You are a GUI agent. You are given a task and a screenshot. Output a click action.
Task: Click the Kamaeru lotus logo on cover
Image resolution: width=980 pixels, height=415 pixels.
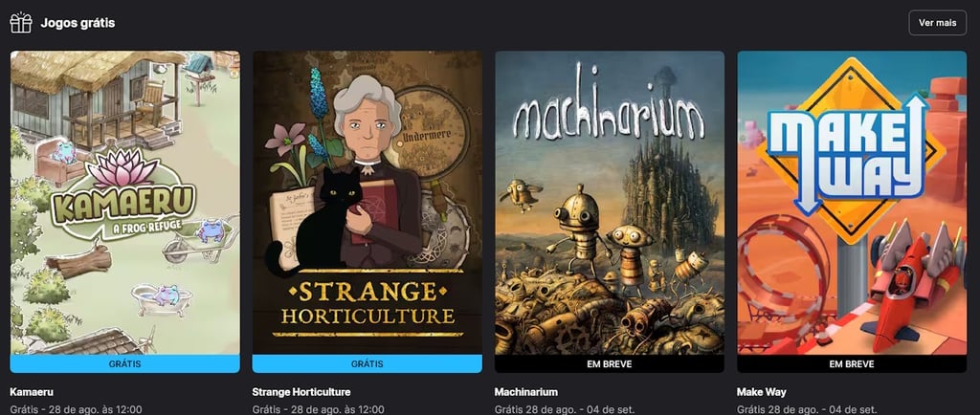coord(123,193)
